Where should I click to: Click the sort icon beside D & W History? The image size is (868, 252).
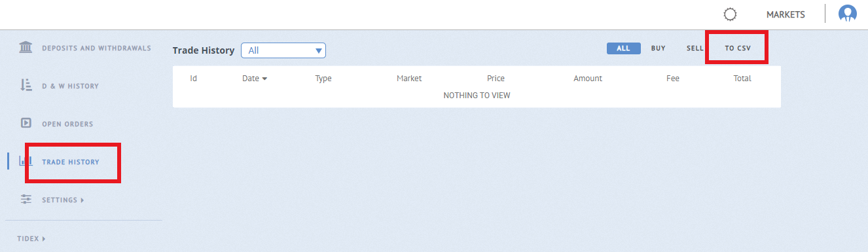click(26, 85)
